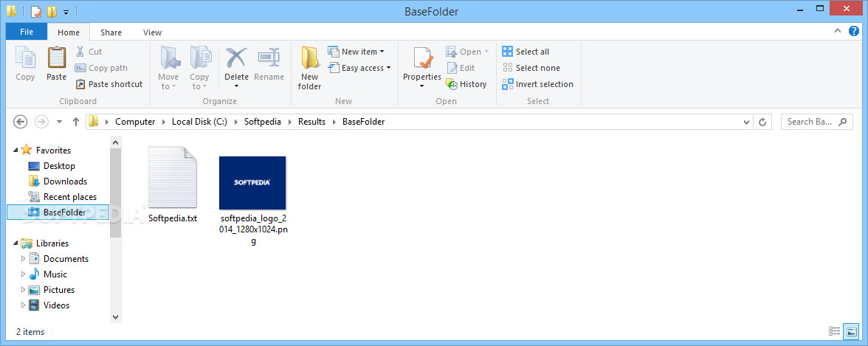Select BaseFolder in the navigation pane
Viewport: 868px width, 346px height.
pyautogui.click(x=58, y=212)
